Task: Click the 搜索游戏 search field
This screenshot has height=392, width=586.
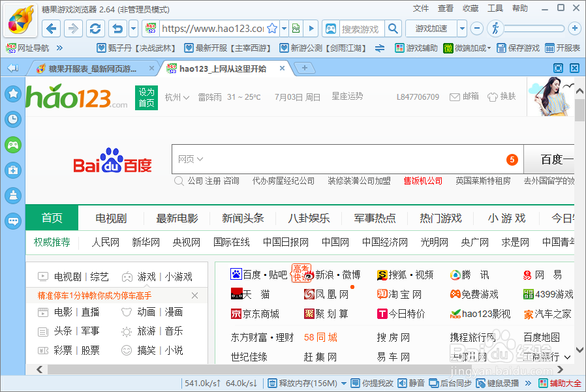Action: 362,29
